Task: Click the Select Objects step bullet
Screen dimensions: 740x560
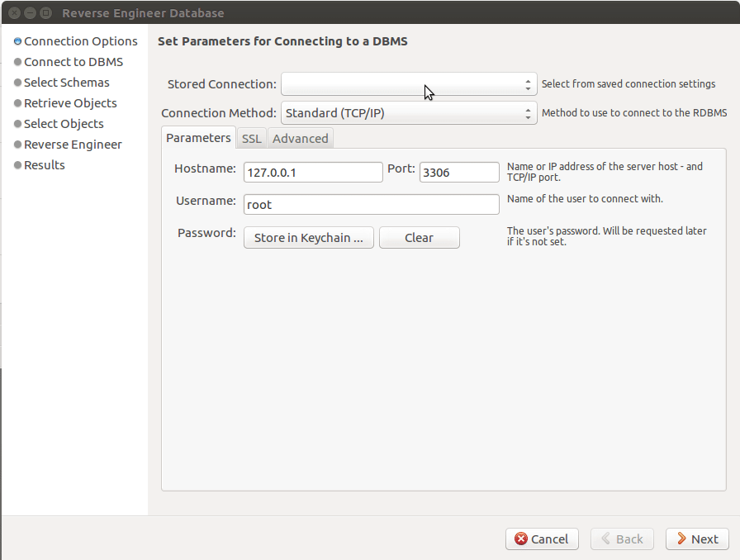Action: click(17, 124)
